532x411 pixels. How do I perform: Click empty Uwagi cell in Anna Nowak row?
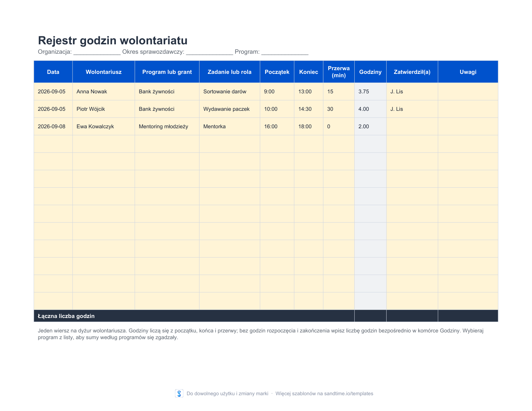click(x=468, y=91)
